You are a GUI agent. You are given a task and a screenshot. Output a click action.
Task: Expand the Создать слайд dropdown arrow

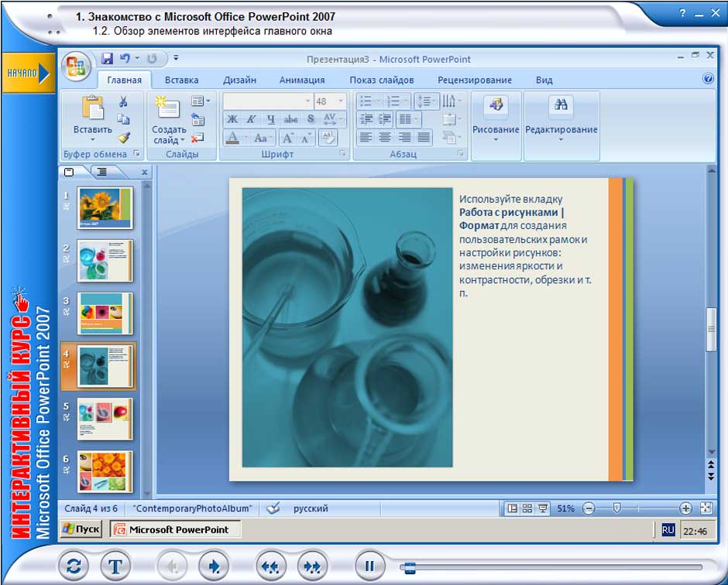(183, 141)
